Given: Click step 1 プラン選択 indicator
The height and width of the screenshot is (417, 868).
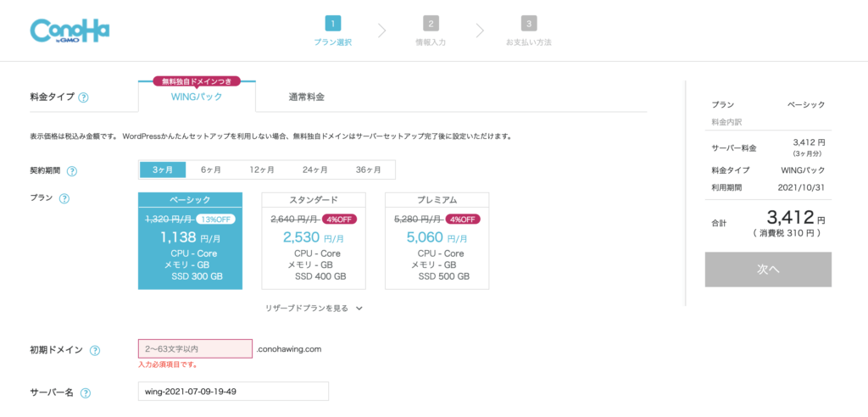Looking at the screenshot, I should (x=332, y=31).
